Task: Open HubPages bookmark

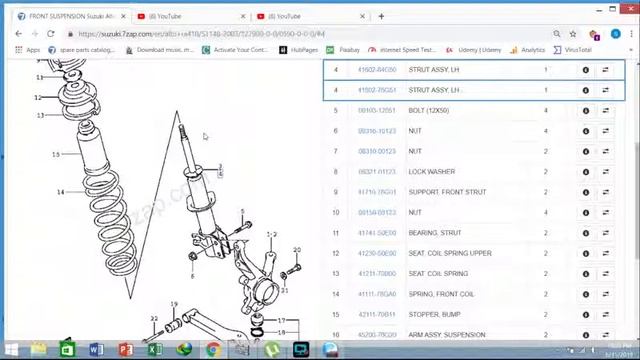Action: click(x=298, y=50)
